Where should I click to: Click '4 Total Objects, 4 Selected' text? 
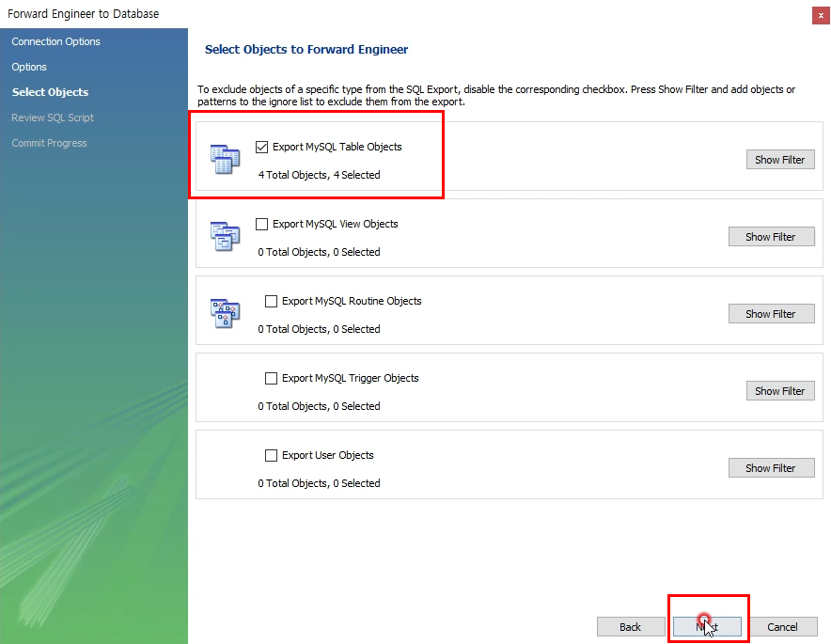pos(319,175)
